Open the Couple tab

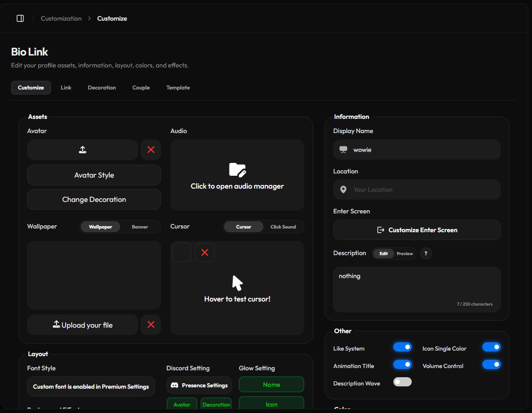click(x=141, y=88)
